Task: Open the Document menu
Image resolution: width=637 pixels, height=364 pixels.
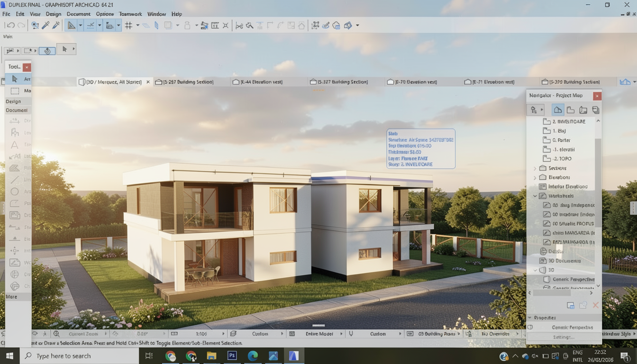Action: [x=78, y=14]
